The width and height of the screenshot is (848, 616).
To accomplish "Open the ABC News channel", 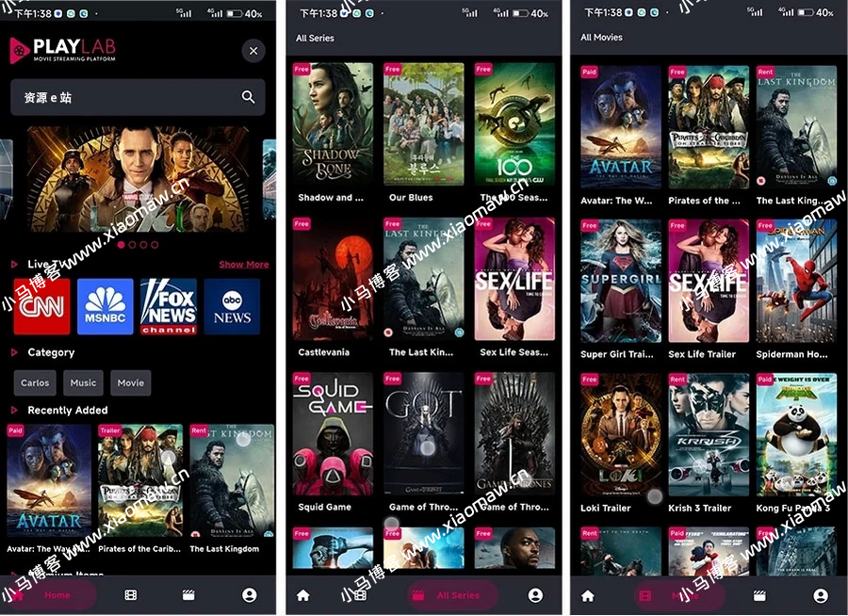I will 232,307.
